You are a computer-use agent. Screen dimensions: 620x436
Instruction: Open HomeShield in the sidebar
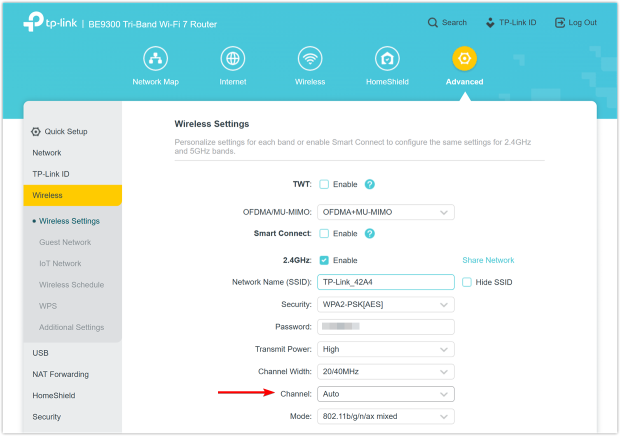point(54,396)
